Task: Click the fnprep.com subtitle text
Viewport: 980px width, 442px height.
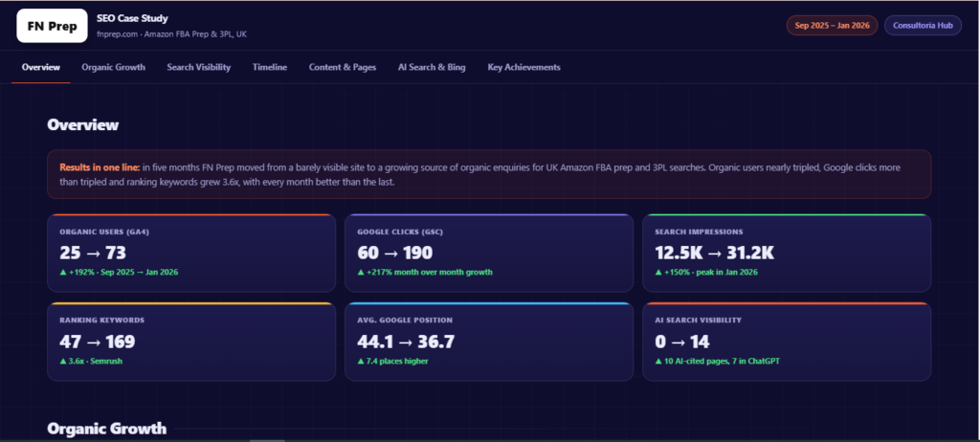Action: pyautogui.click(x=172, y=34)
